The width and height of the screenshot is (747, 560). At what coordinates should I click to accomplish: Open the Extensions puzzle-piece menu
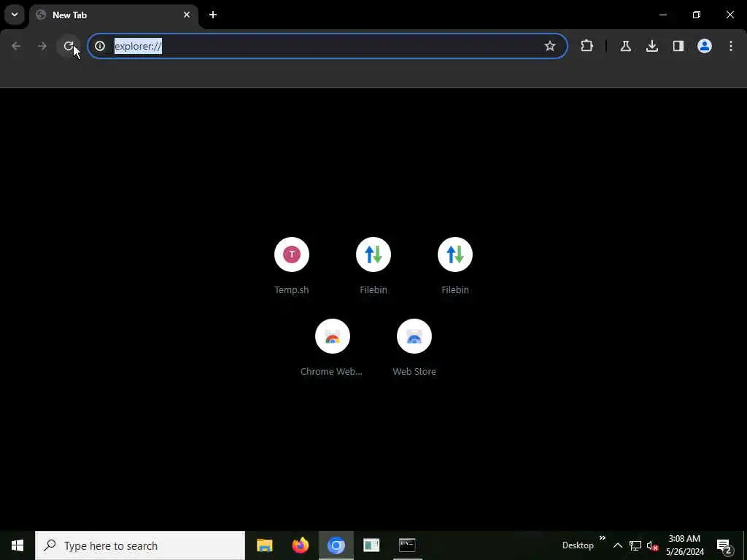[x=587, y=46]
